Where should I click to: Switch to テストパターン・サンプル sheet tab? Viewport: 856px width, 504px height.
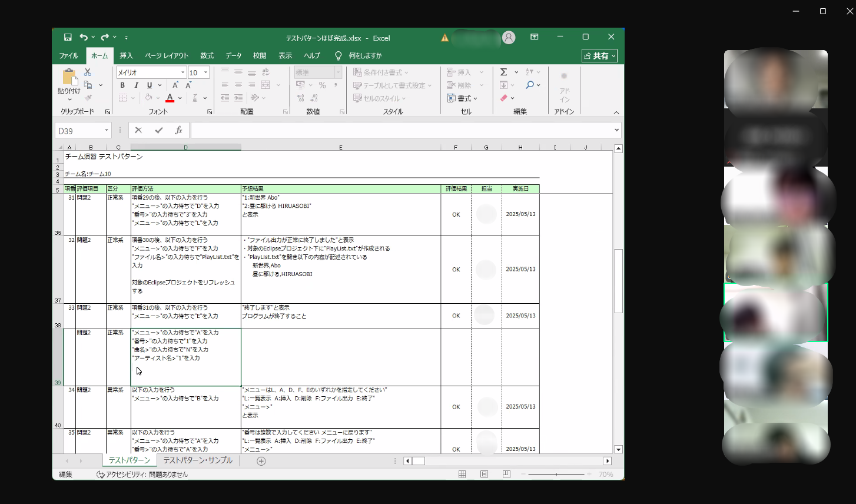[198, 460]
